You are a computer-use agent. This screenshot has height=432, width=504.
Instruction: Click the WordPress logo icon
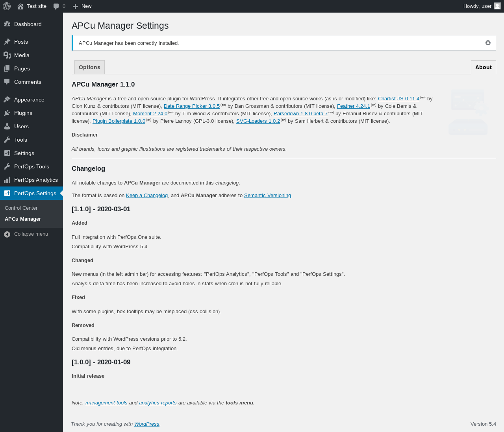coord(7,6)
